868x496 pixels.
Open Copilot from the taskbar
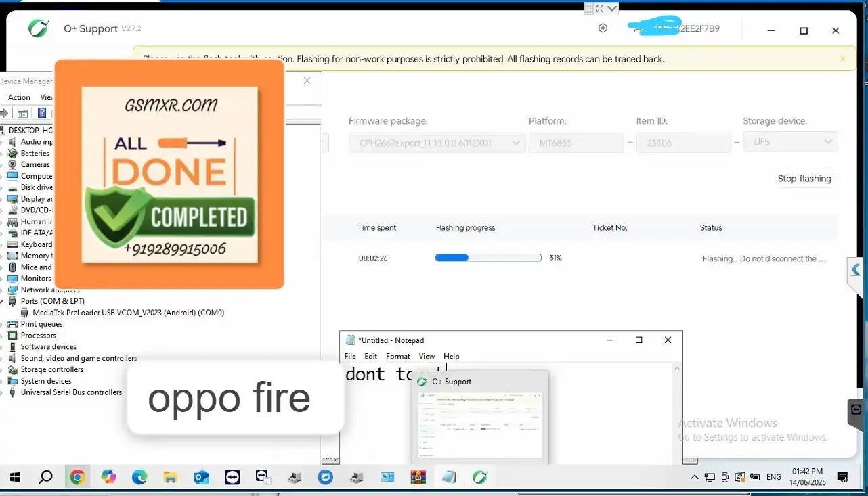coord(108,477)
